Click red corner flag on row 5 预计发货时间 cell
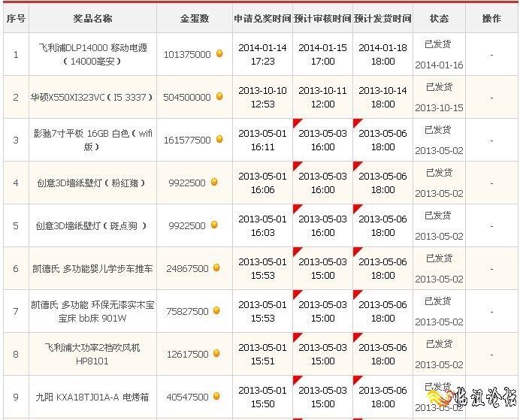 pyautogui.click(x=357, y=208)
